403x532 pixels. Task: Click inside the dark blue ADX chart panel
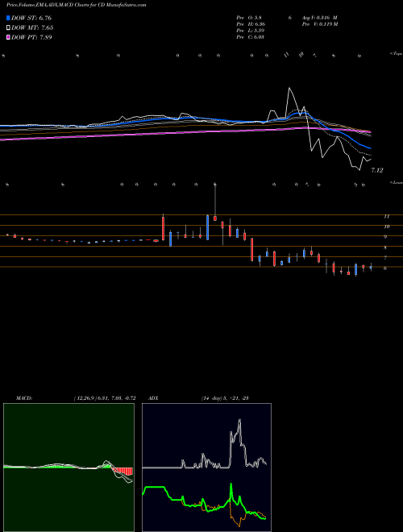[206, 468]
